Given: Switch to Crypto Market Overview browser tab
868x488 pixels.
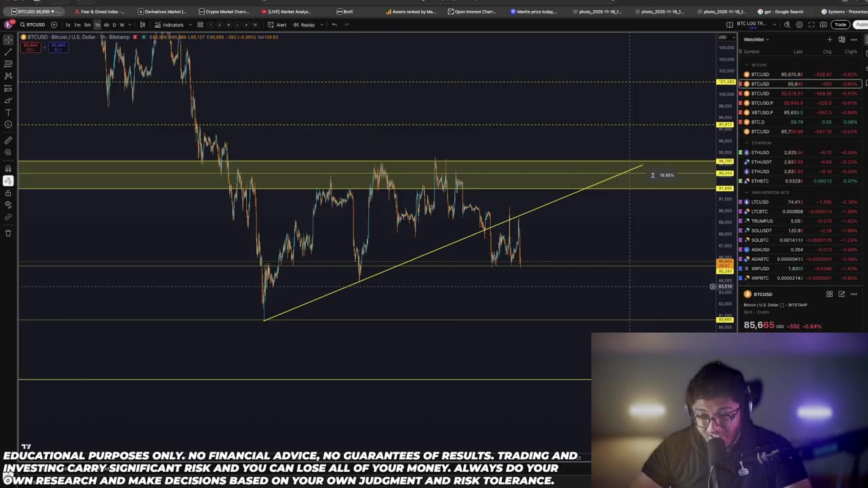Looking at the screenshot, I should coord(224,12).
